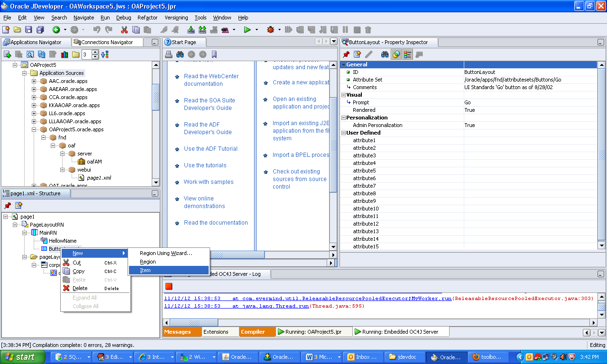This screenshot has height=364, width=607.
Task: Choose Region Using Wizard from the submenu
Action: [x=166, y=253]
